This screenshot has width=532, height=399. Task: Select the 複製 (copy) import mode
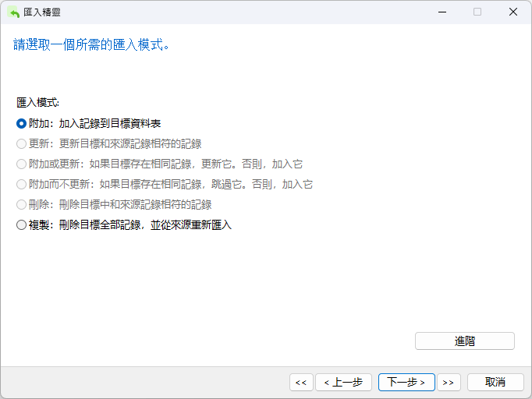coord(21,224)
